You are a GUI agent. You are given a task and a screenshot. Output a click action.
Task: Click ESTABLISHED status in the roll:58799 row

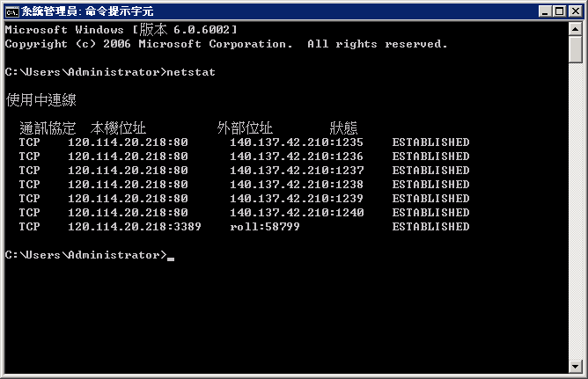point(430,227)
